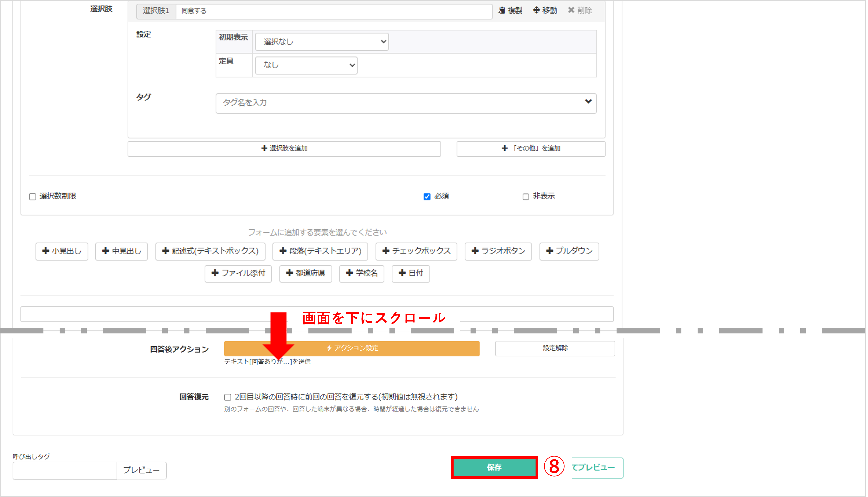Enable the 選択数制限 checkbox
Image resolution: width=868 pixels, height=497 pixels.
coord(32,197)
